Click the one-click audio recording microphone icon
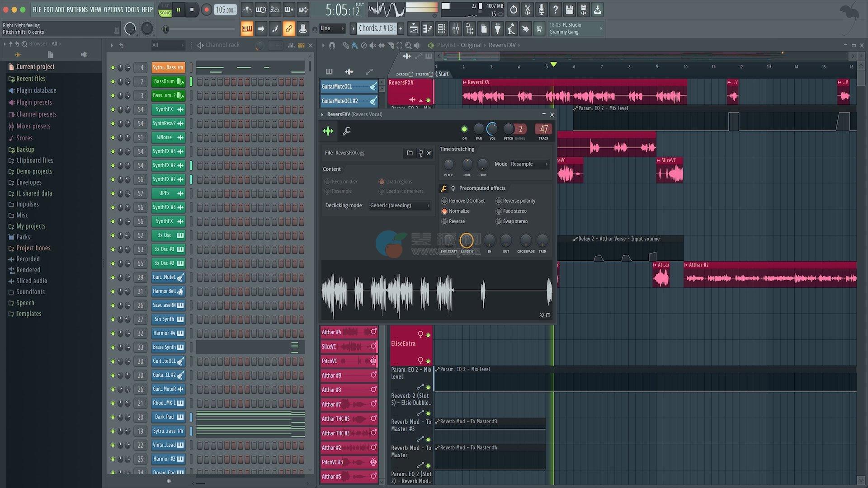 541,9
